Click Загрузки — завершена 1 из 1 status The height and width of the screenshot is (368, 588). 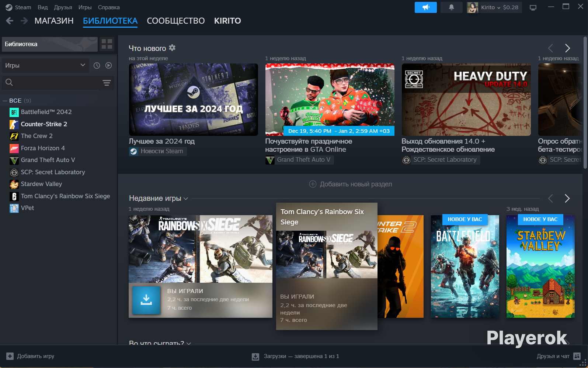pyautogui.click(x=302, y=357)
